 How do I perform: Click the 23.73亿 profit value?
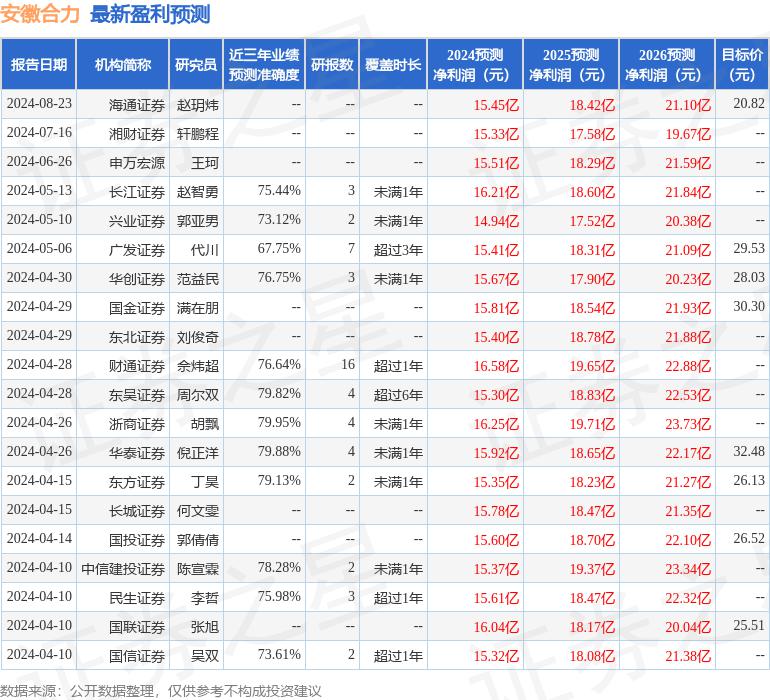point(688,424)
